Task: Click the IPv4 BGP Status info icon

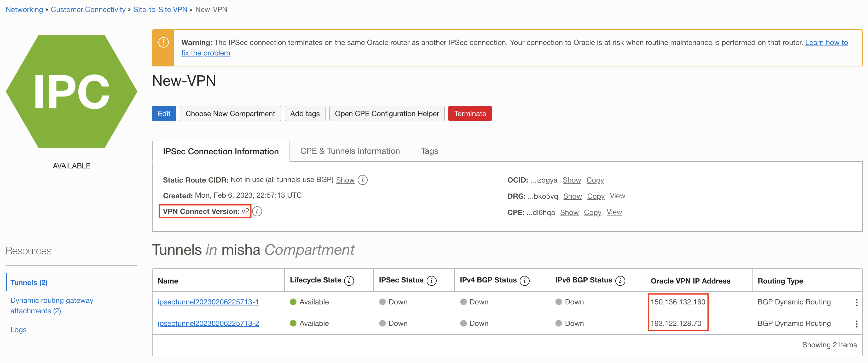Action: click(x=525, y=280)
